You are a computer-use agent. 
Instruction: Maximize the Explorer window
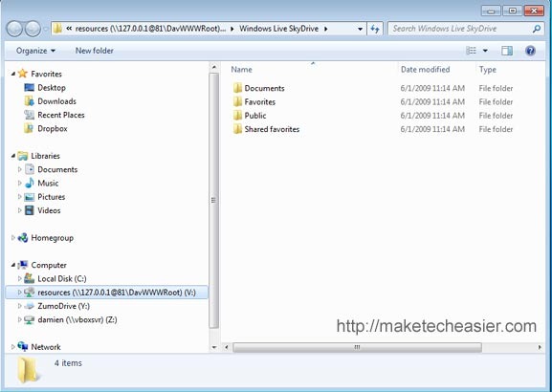(x=513, y=11)
